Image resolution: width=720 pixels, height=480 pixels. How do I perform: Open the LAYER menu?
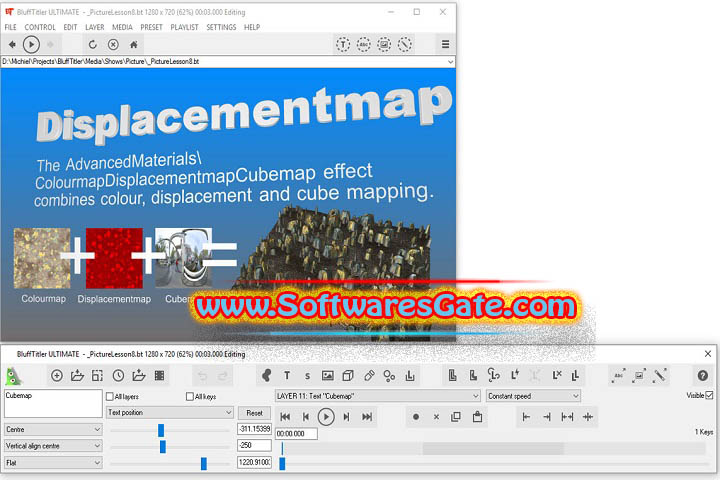(x=95, y=27)
